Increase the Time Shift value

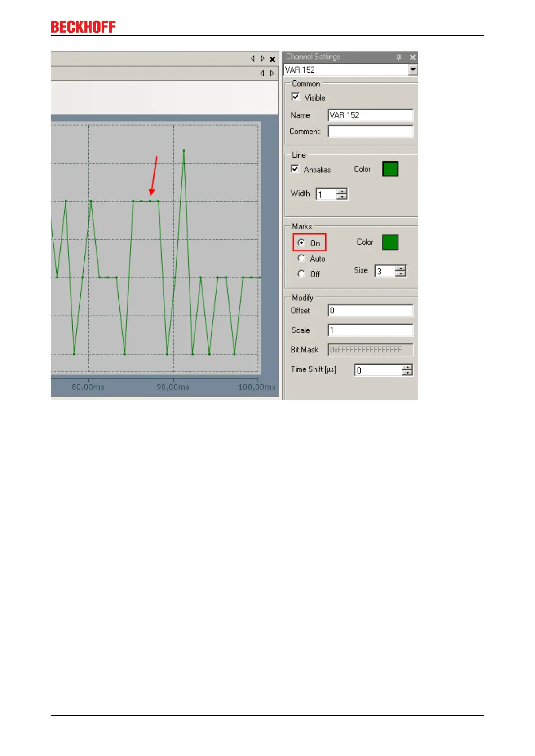tap(407, 367)
